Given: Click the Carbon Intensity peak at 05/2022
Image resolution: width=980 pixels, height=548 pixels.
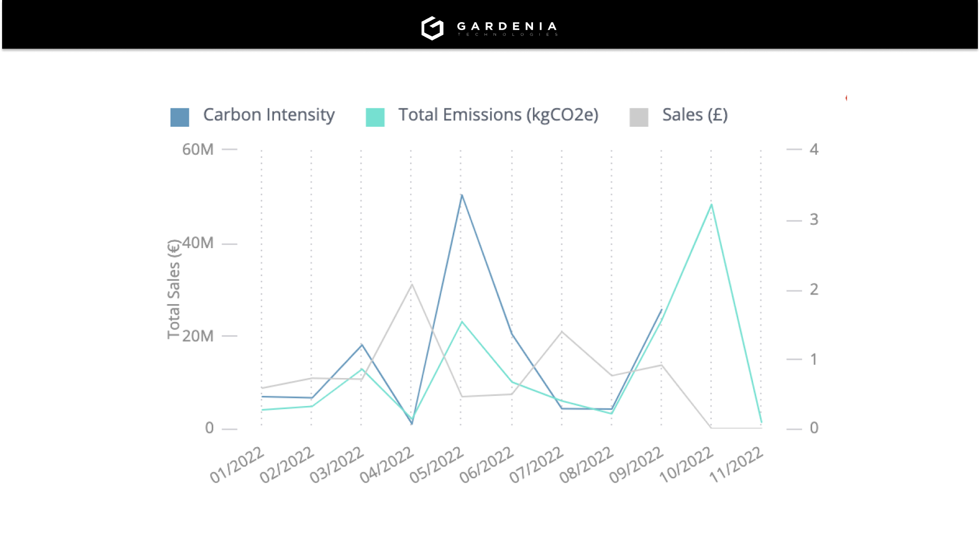Looking at the screenshot, I should coord(462,195).
